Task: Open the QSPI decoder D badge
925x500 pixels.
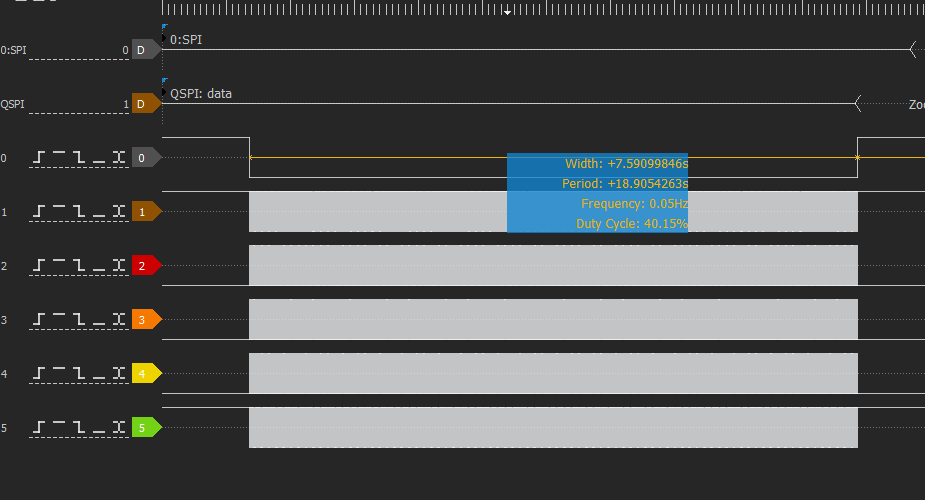Action: (146, 104)
